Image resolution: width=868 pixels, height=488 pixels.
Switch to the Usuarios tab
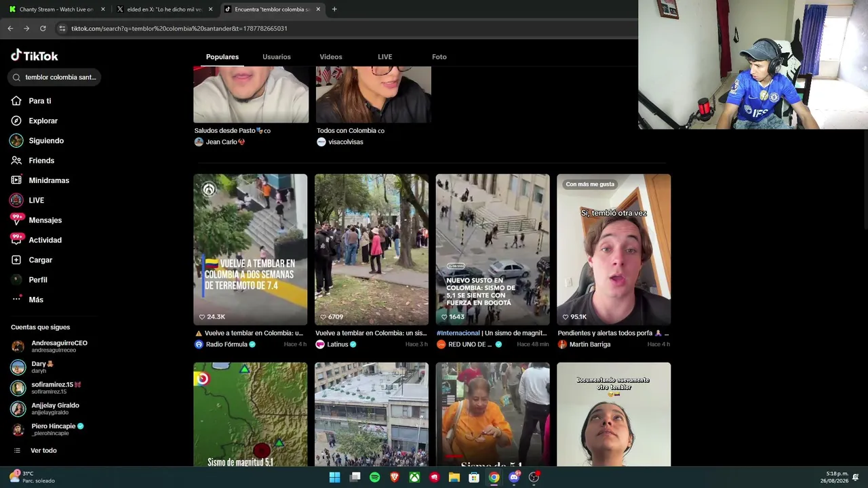tap(277, 57)
